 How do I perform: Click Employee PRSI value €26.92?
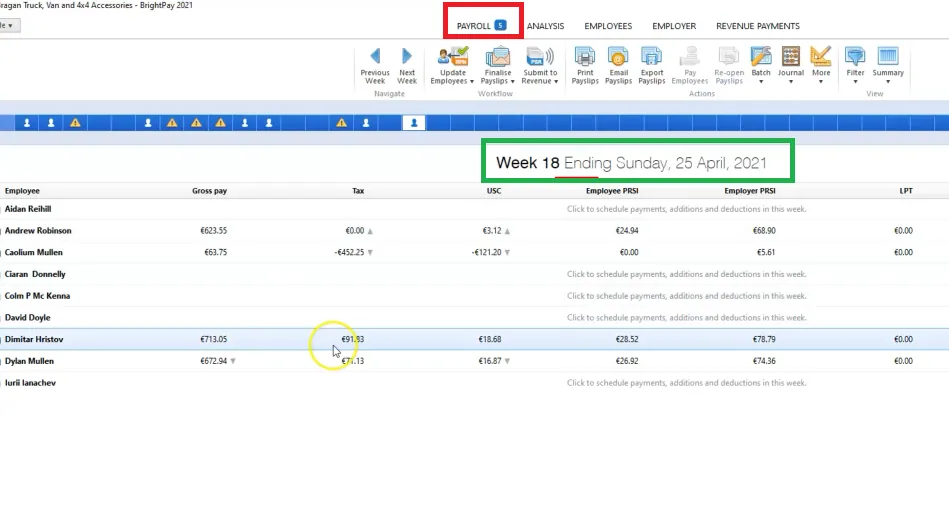click(627, 361)
